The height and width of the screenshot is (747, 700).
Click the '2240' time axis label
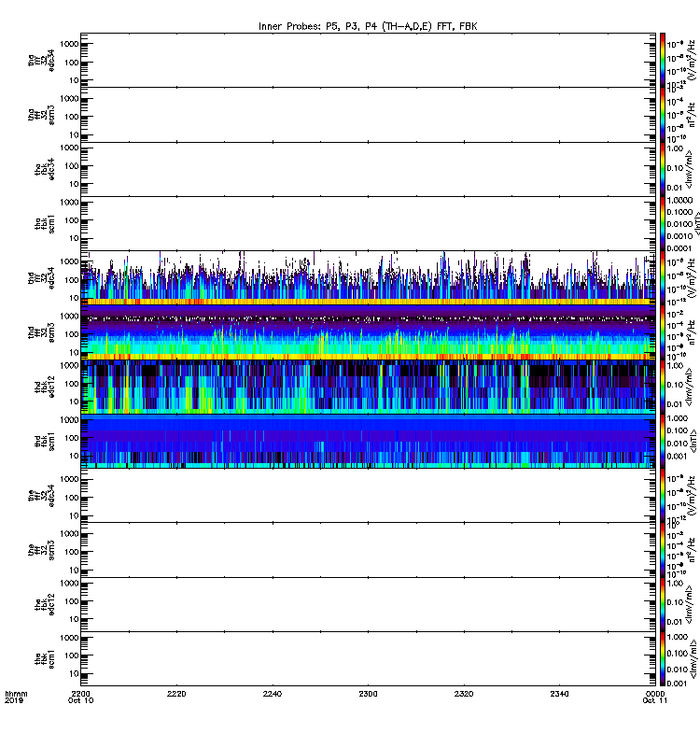pos(273,694)
